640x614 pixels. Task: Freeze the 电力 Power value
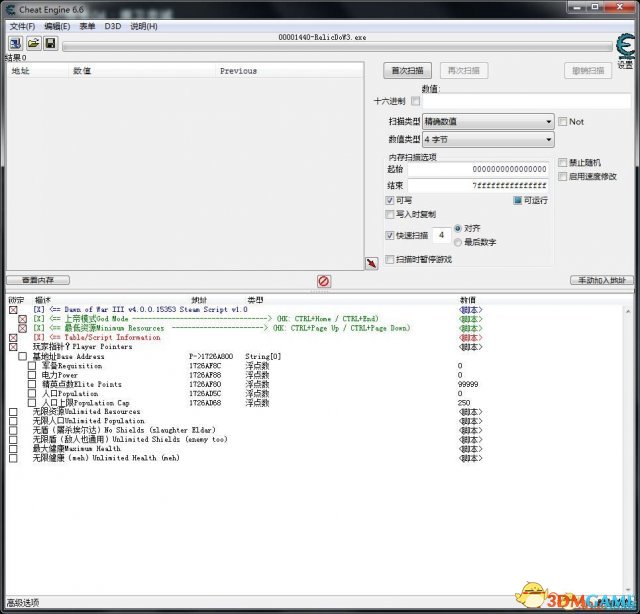click(32, 375)
